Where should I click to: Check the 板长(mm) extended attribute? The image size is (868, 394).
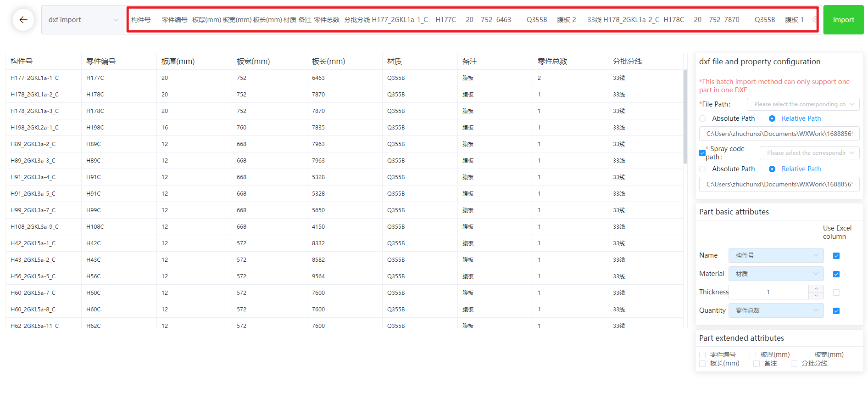point(702,364)
